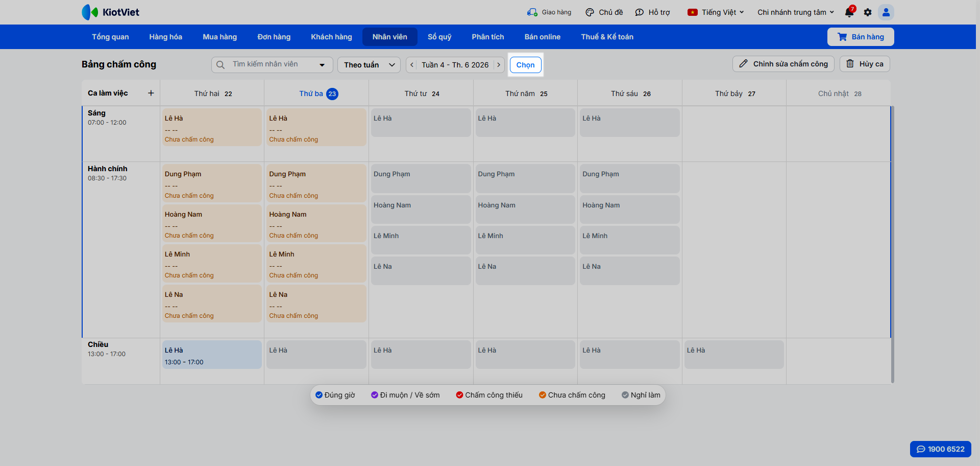Open the Nhân viên menu
980x466 pixels.
[x=390, y=37]
